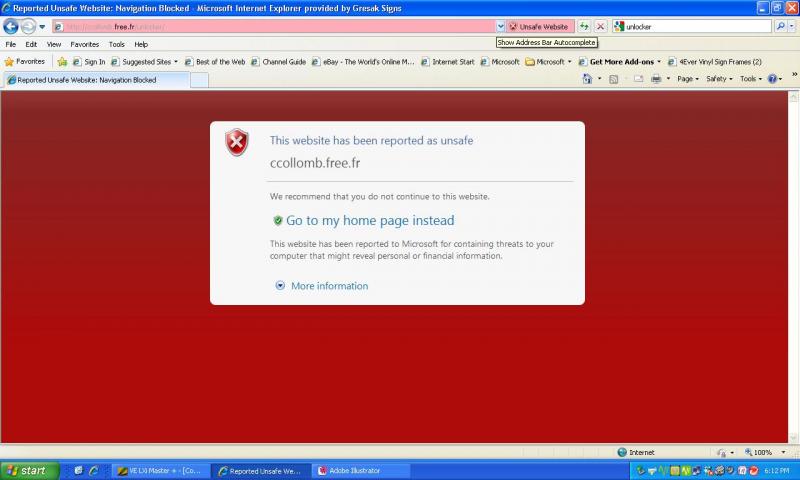Viewport: 800px width, 480px height.
Task: Launch Internet Explorer from quick launch
Action: click(93, 470)
